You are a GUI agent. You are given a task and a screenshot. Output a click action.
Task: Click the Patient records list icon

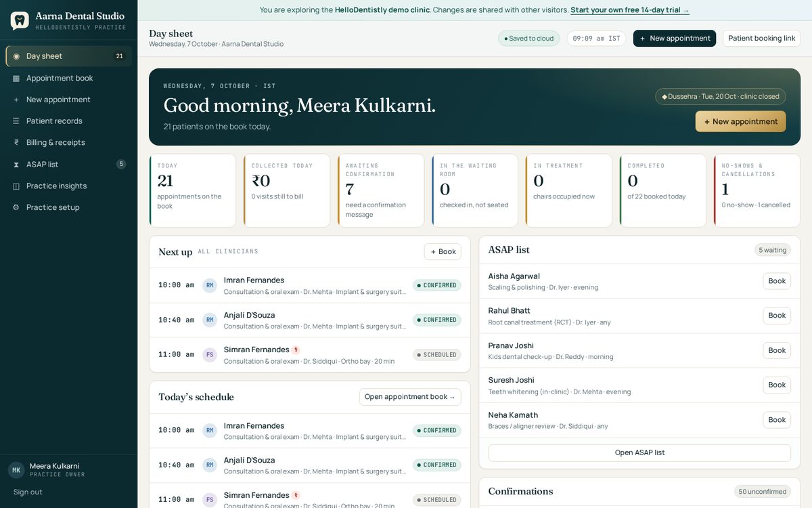(16, 121)
